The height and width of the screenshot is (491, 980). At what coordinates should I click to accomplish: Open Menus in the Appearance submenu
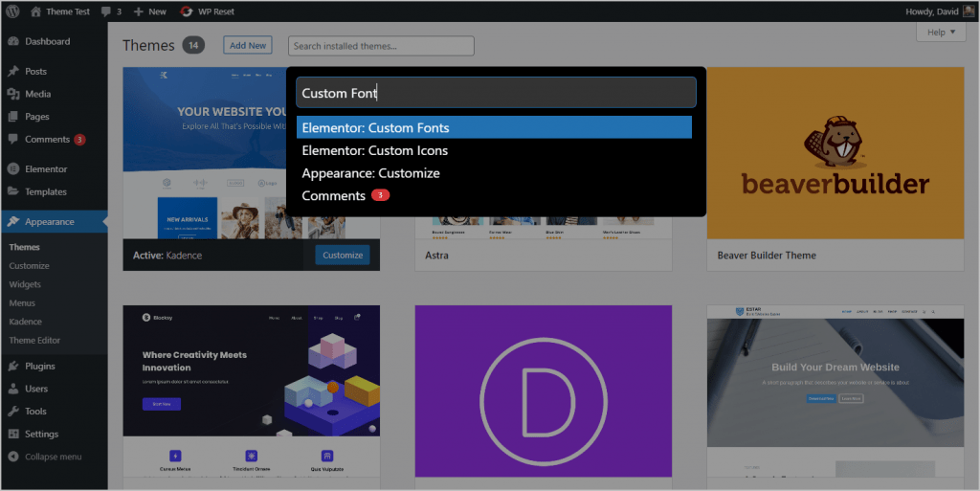22,303
